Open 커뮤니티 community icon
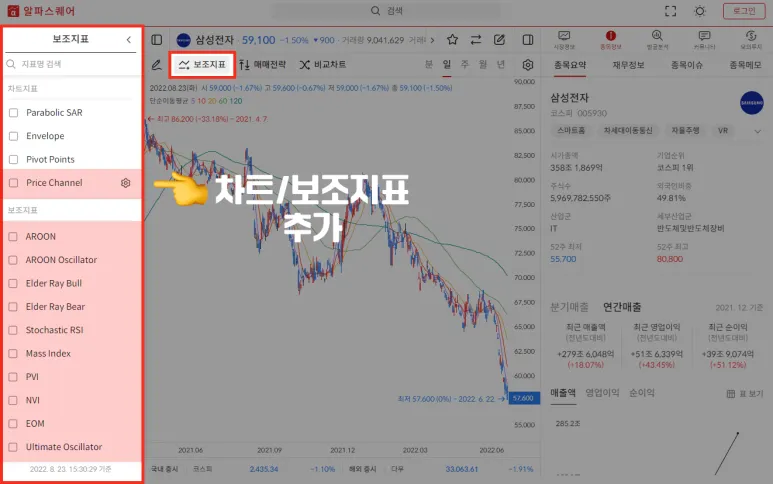 tap(704, 40)
